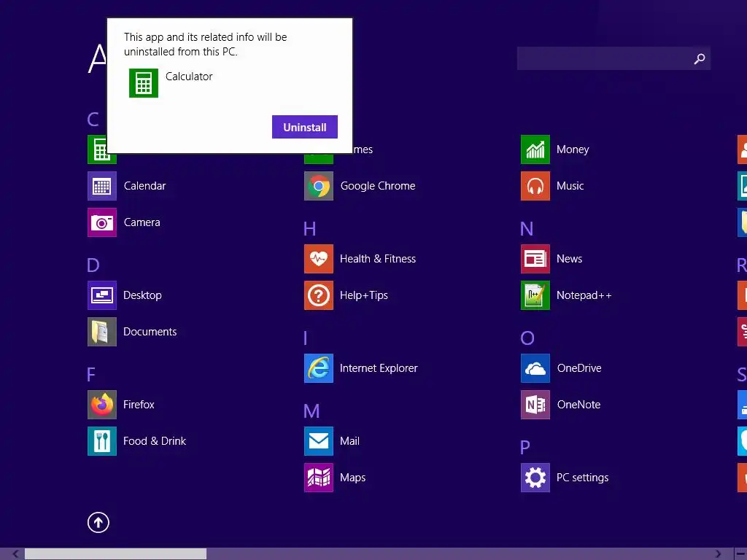This screenshot has width=747, height=560.
Task: Launch the Camera app icon
Action: tap(102, 222)
